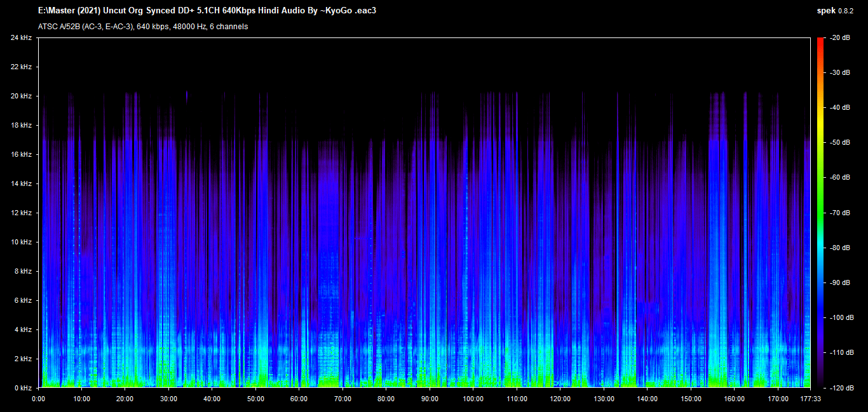Click the 16 kHz frequency axis label
The height and width of the screenshot is (412, 868).
tap(21, 155)
